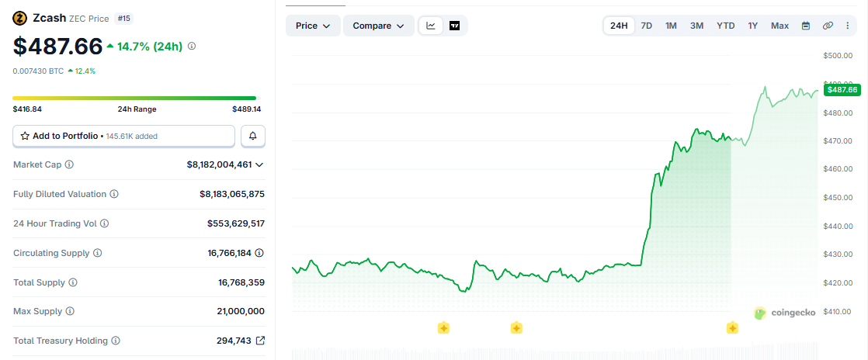Open the chart more options menu
868x360 pixels.
[848, 26]
